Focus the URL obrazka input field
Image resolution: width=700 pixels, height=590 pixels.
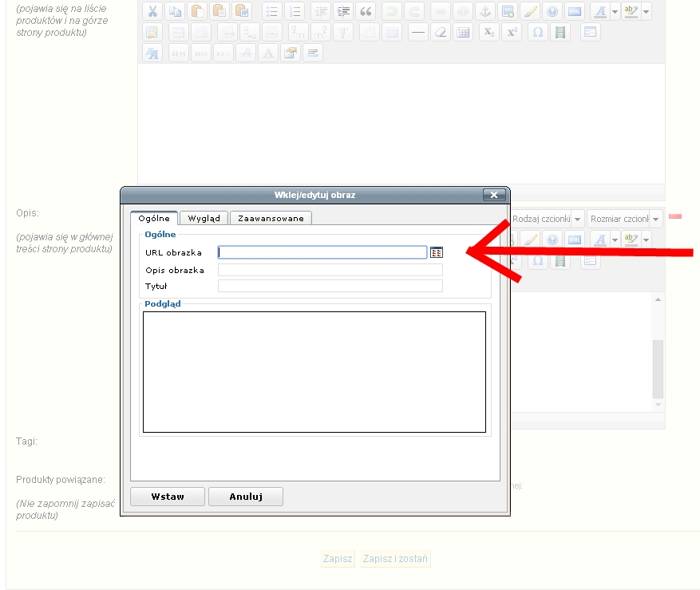click(322, 252)
